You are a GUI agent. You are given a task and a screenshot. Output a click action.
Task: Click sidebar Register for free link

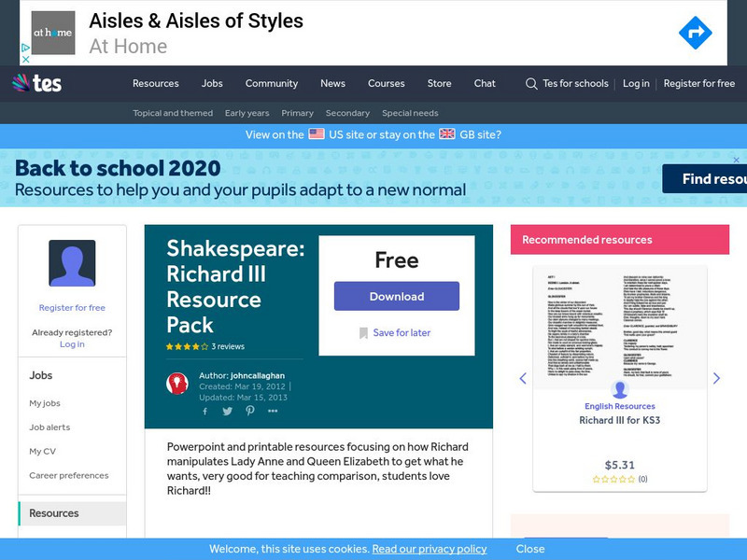[72, 308]
